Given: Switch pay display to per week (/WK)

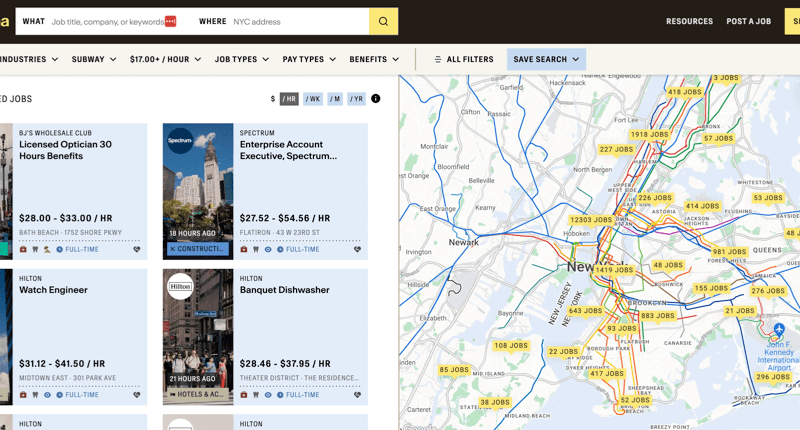Looking at the screenshot, I should (x=313, y=99).
